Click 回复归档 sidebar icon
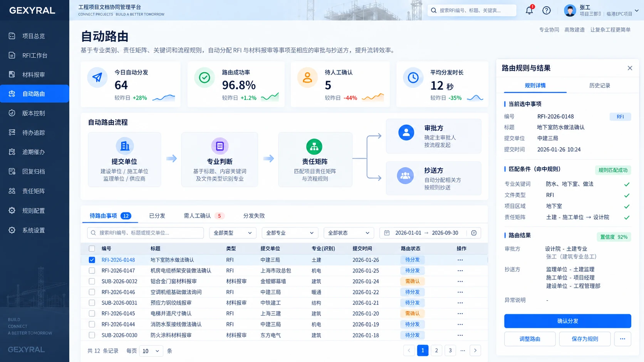The height and width of the screenshot is (362, 644). (x=12, y=171)
